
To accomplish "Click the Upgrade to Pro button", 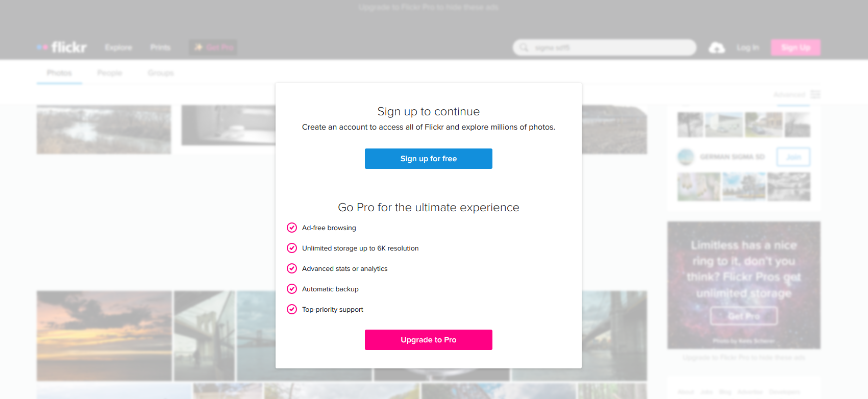I will (x=429, y=340).
